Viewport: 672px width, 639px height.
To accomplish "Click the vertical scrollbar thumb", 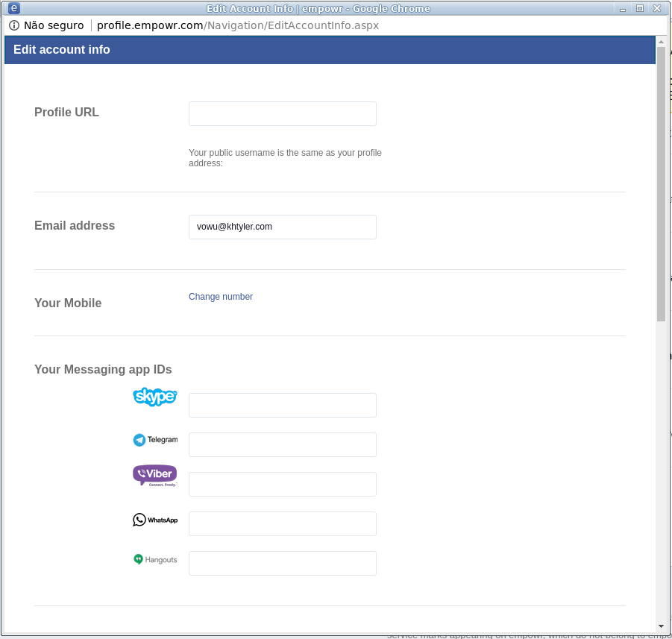I will tap(661, 184).
